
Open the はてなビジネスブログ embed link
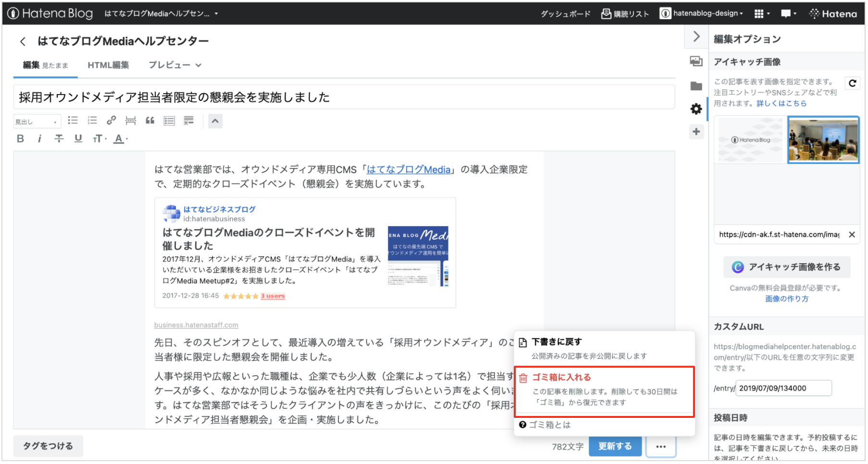pyautogui.click(x=219, y=209)
